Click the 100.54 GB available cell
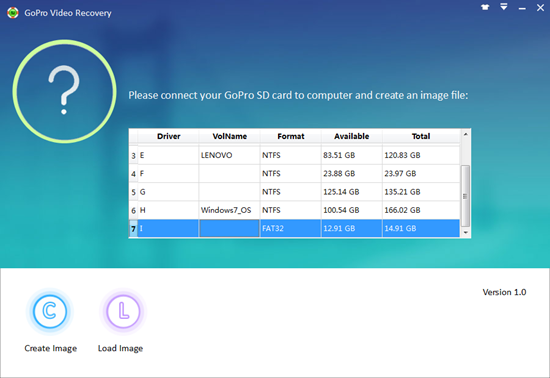 pos(351,210)
